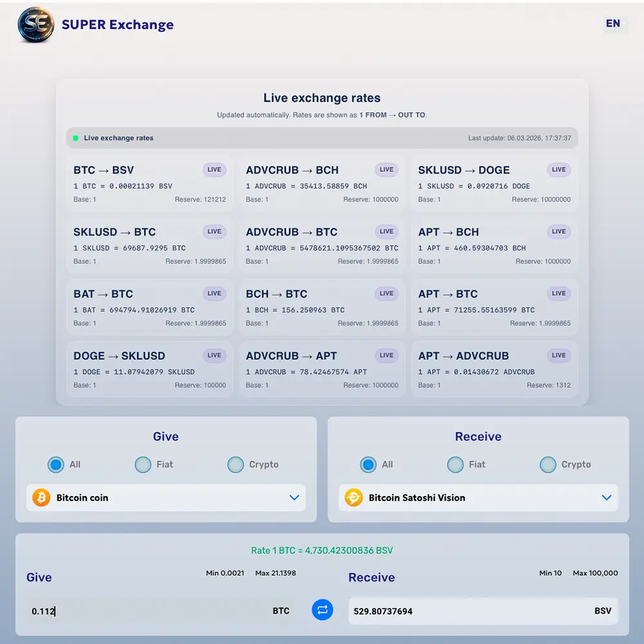
Task: Click LIVE badge on BCH → BTC card
Action: (386, 294)
